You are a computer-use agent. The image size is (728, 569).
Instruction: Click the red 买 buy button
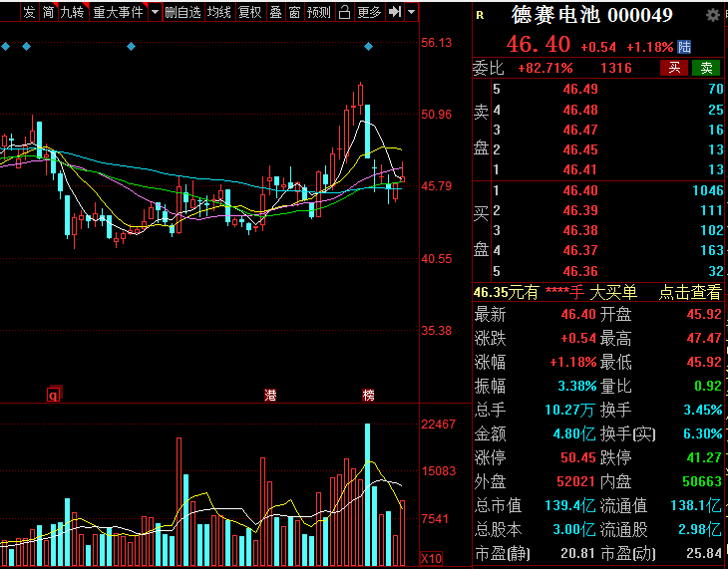[674, 68]
